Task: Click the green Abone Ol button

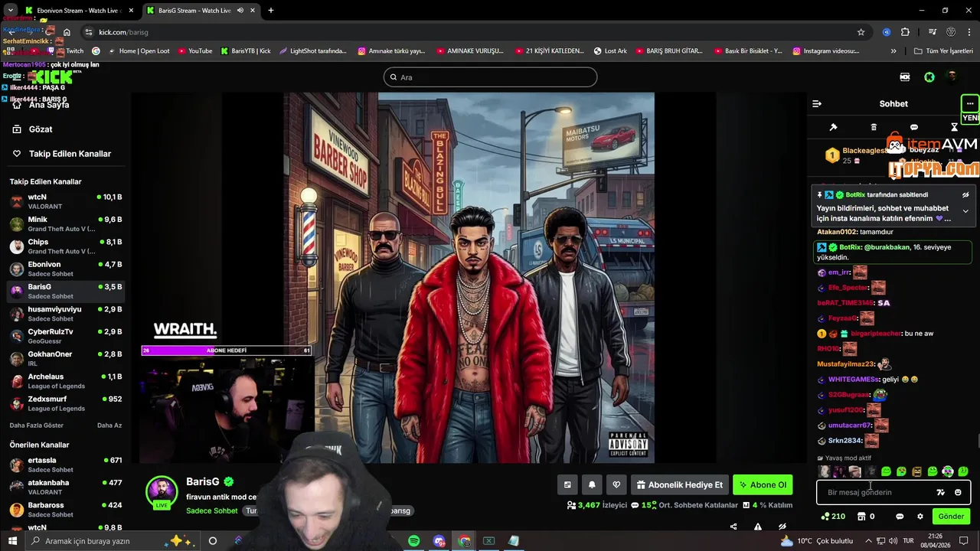Action: (763, 484)
